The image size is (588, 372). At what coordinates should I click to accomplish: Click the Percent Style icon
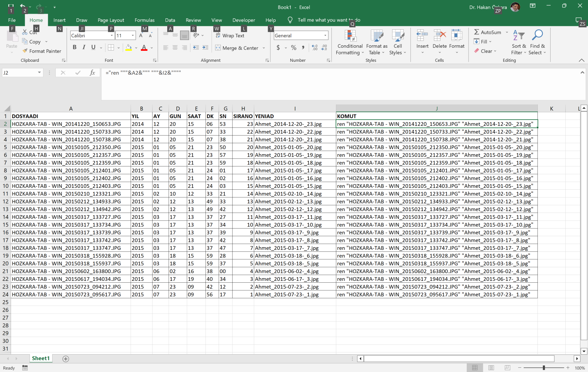(x=293, y=48)
